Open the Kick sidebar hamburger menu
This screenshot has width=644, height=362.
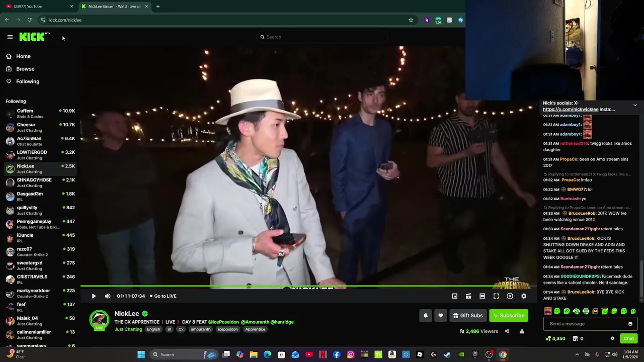10,37
